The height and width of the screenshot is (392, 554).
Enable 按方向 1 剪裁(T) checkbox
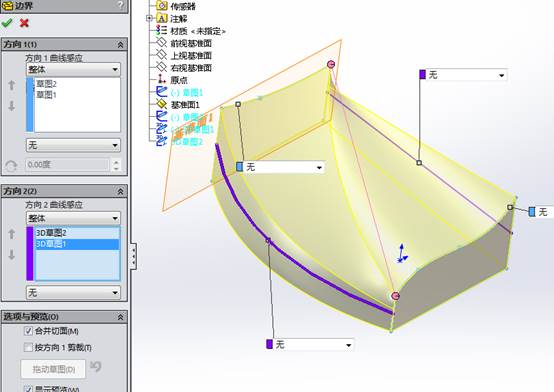coord(28,347)
